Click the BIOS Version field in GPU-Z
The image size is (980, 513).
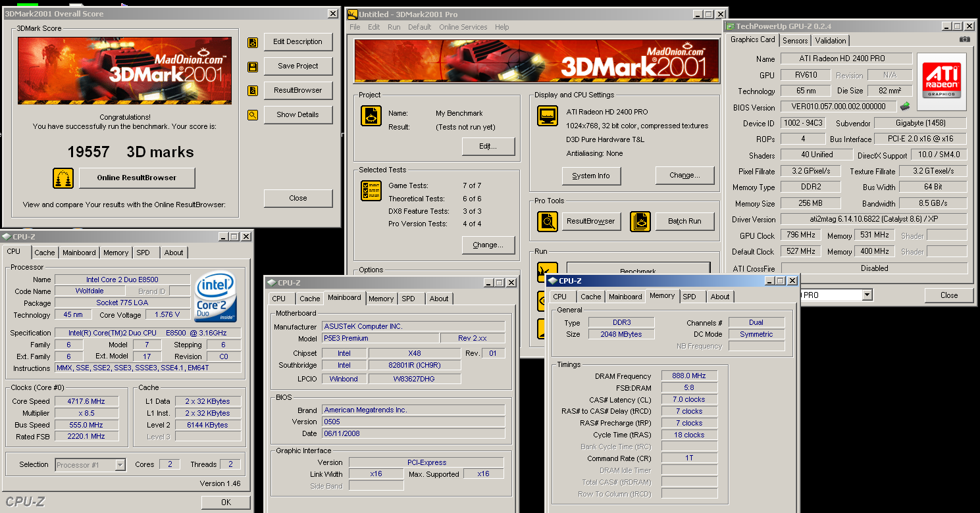point(839,107)
